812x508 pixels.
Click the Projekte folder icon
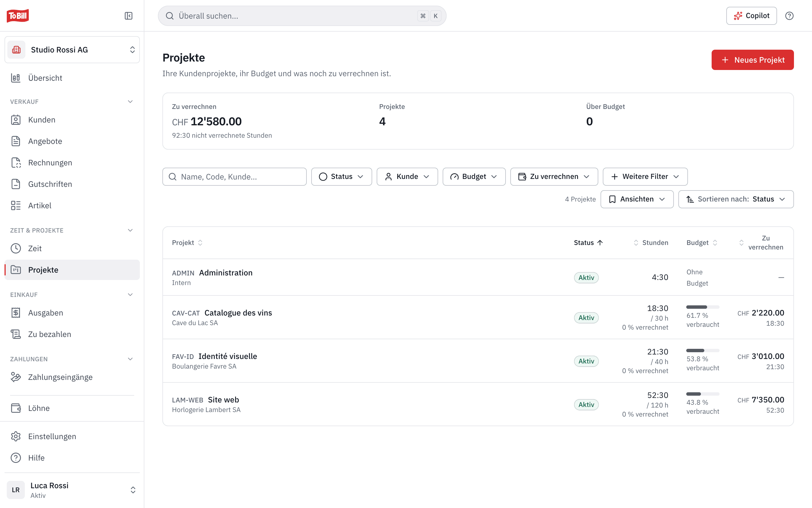[x=16, y=270]
